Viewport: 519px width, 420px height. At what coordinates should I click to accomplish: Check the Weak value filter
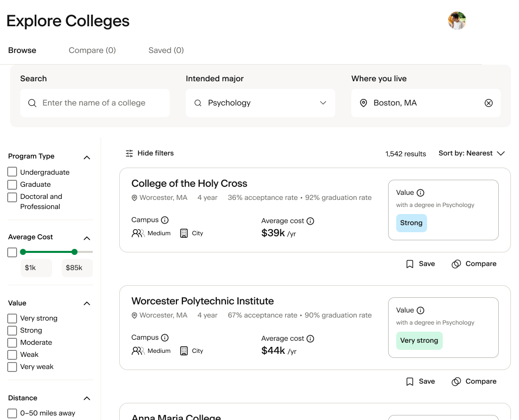pos(12,355)
